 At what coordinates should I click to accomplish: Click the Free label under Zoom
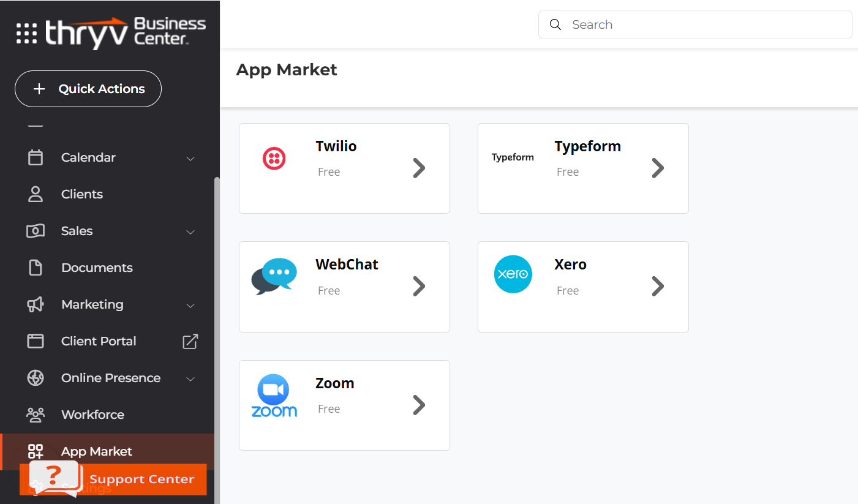coord(329,409)
